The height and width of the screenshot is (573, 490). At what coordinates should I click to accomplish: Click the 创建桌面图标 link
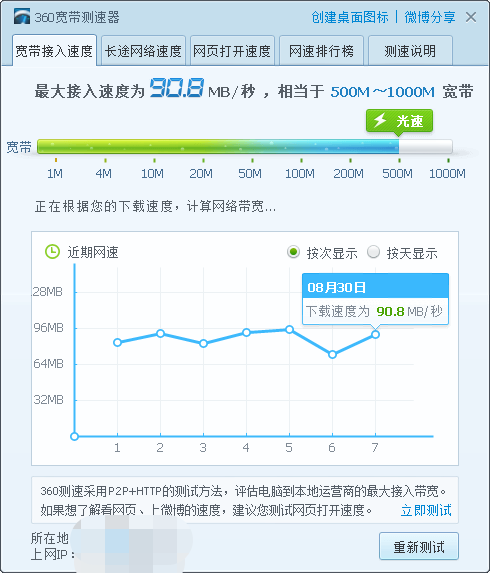(x=350, y=17)
